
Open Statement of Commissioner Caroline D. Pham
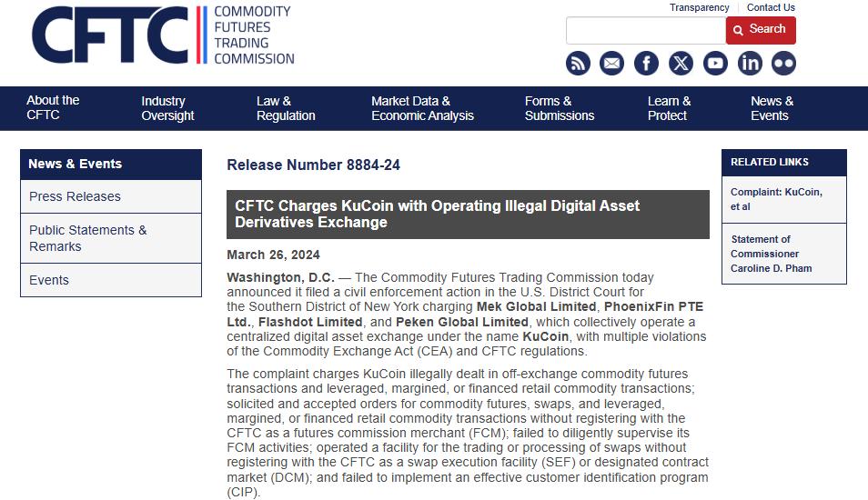(x=772, y=254)
